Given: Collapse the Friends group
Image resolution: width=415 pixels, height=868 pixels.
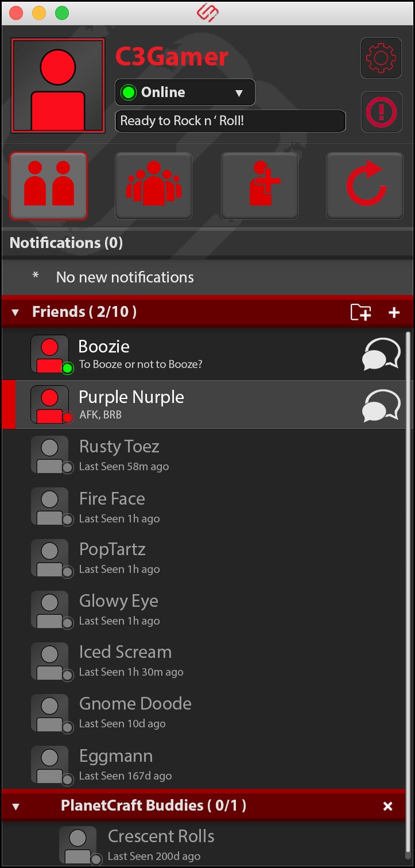Looking at the screenshot, I should (x=15, y=312).
